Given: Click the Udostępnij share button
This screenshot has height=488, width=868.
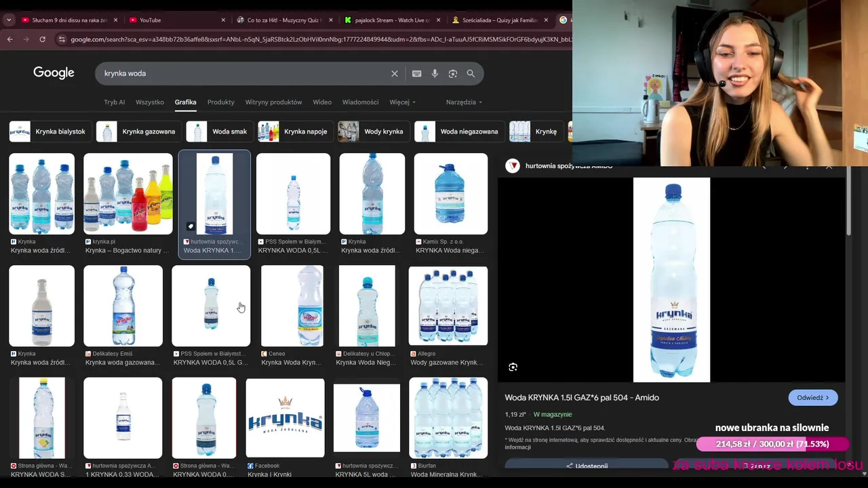Looking at the screenshot, I should coord(587,466).
